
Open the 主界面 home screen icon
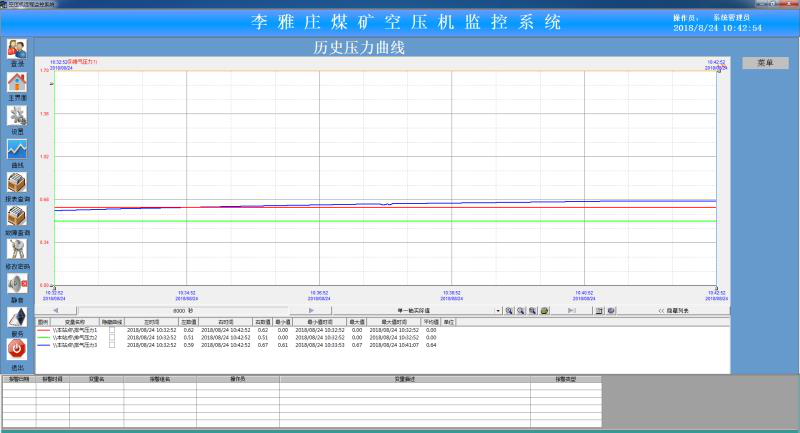coord(17,83)
